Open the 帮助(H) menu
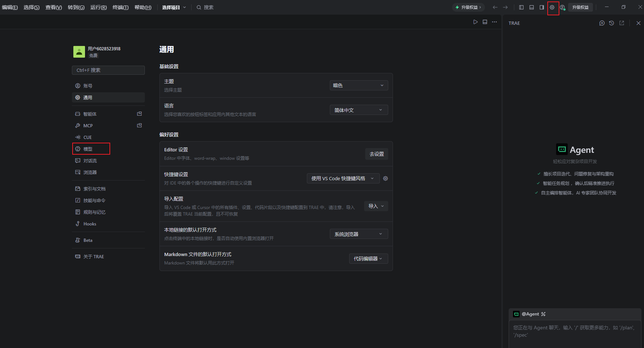This screenshot has height=348, width=644. tap(143, 7)
